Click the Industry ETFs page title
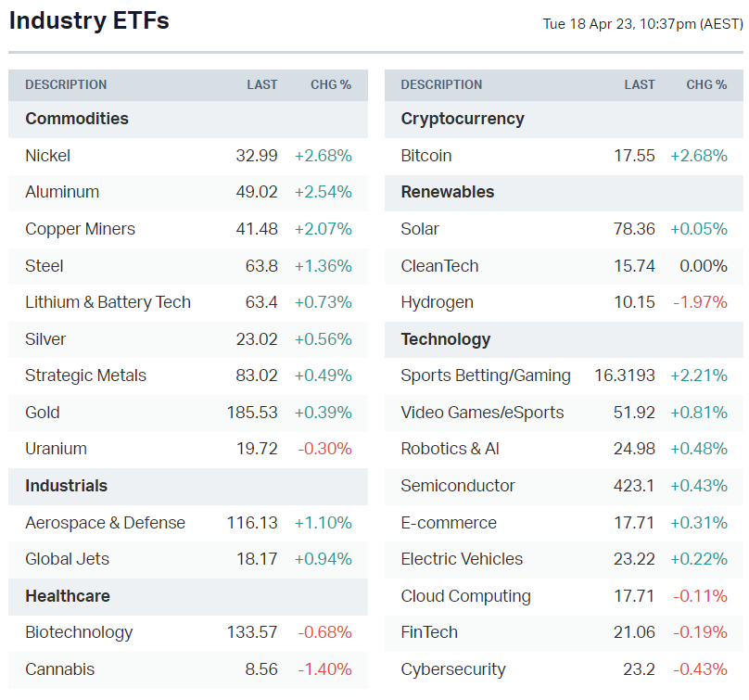The height and width of the screenshot is (700, 749). coord(89,20)
